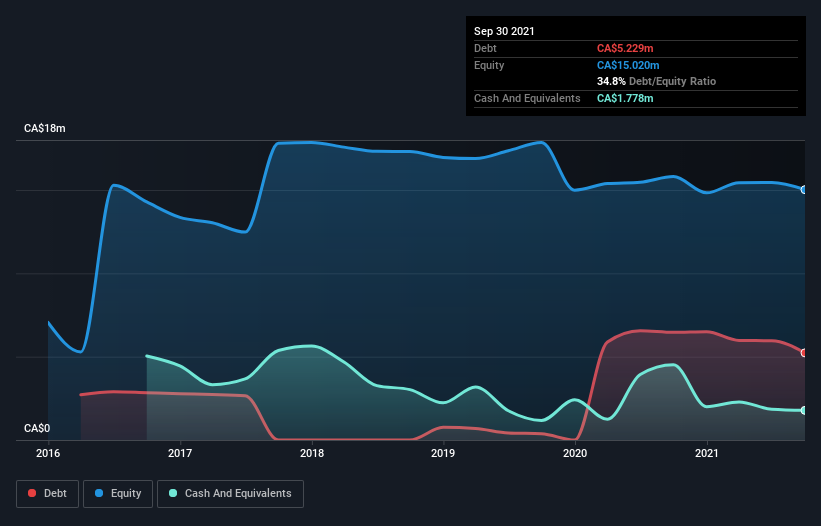The image size is (821, 526).
Task: Click the CA$0 y-axis label
Action: click(x=37, y=428)
